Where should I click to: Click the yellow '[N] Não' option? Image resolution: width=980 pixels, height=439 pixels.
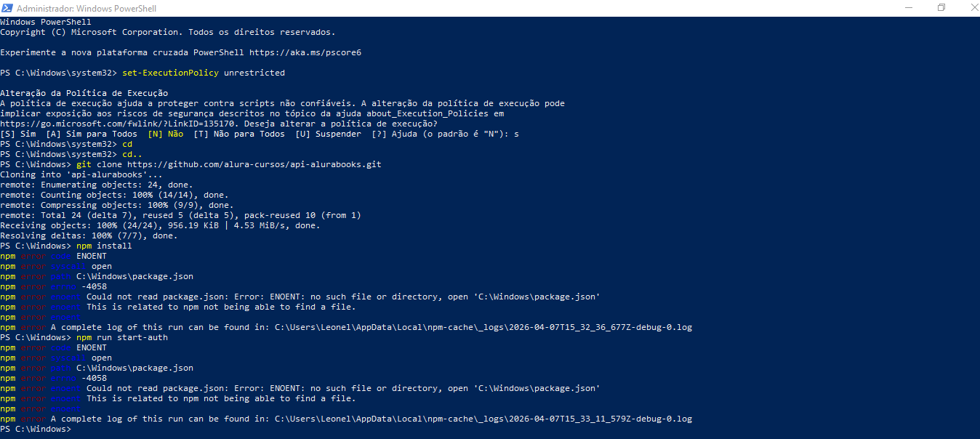(165, 134)
